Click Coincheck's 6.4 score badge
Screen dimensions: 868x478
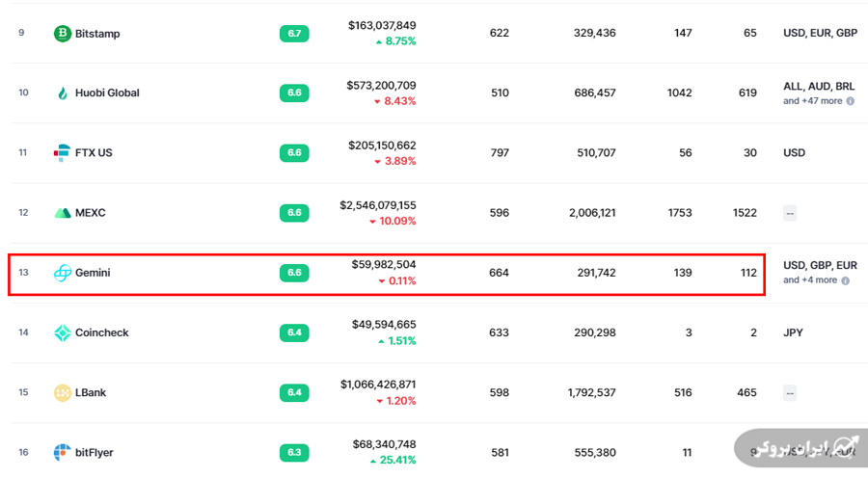[294, 332]
